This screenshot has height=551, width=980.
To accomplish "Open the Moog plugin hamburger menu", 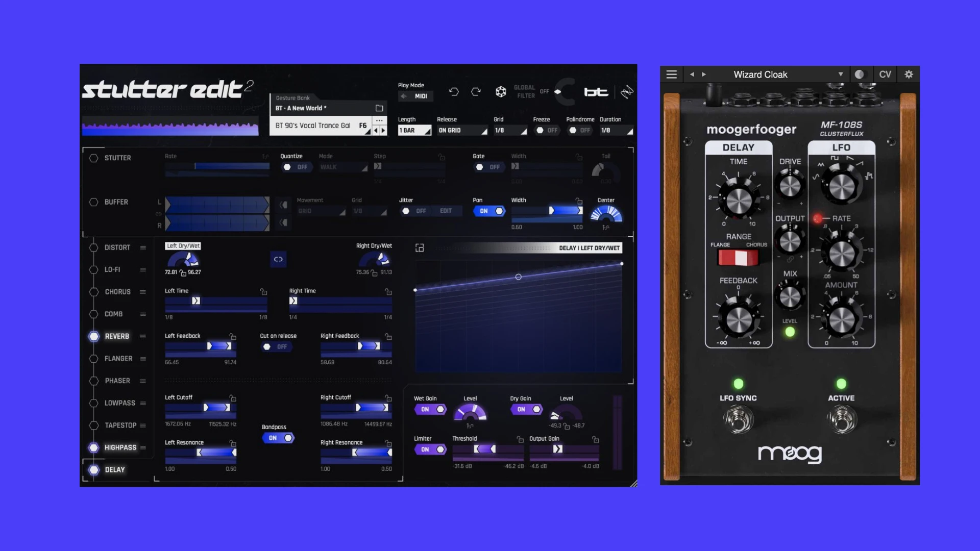I will (672, 74).
